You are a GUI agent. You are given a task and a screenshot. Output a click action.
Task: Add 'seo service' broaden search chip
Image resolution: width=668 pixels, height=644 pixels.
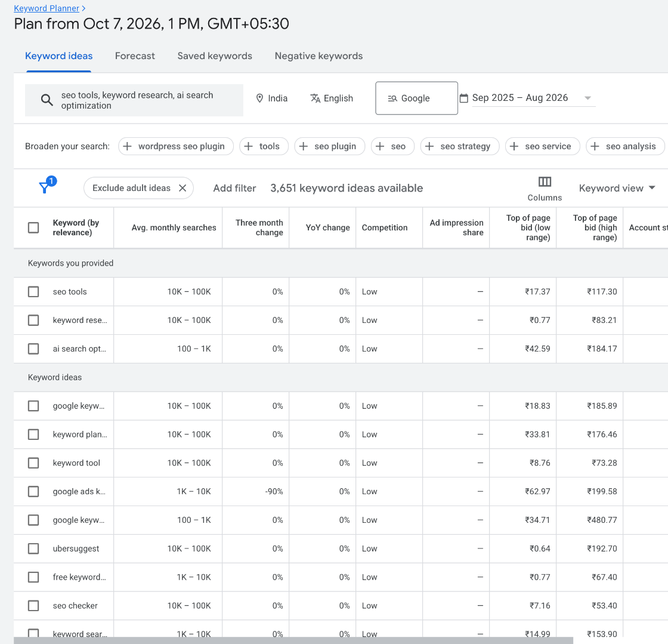pos(542,146)
